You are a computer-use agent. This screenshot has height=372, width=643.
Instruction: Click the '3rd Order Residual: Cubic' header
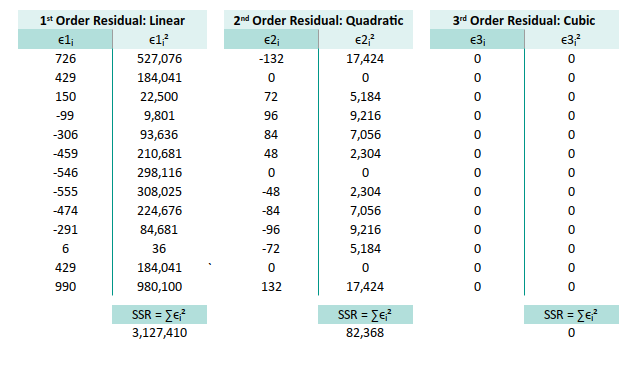point(524,20)
